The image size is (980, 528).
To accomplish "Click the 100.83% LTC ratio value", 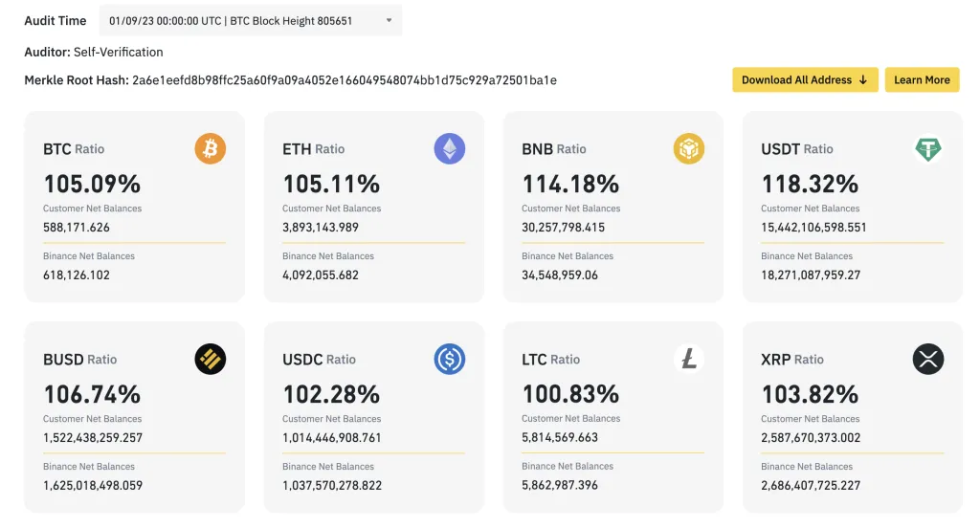I will click(570, 394).
